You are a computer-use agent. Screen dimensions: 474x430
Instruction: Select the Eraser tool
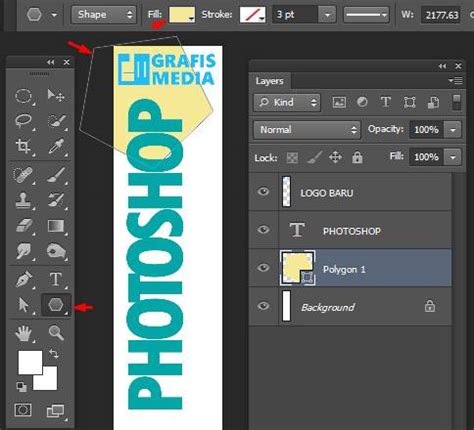pyautogui.click(x=23, y=226)
